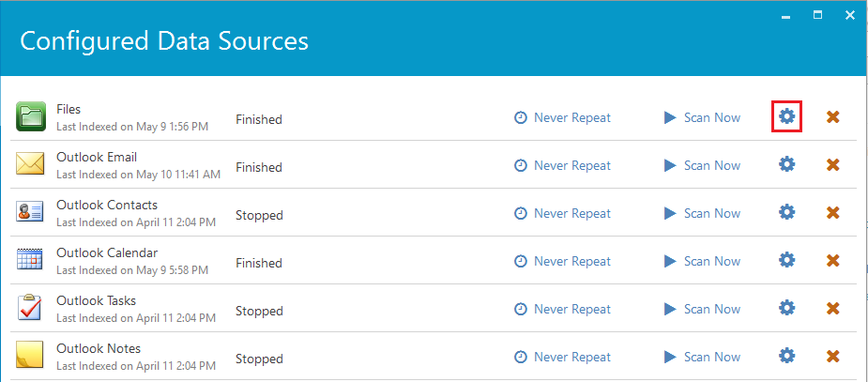The image size is (868, 382).
Task: Click the green Files folder icon
Action: [x=30, y=116]
